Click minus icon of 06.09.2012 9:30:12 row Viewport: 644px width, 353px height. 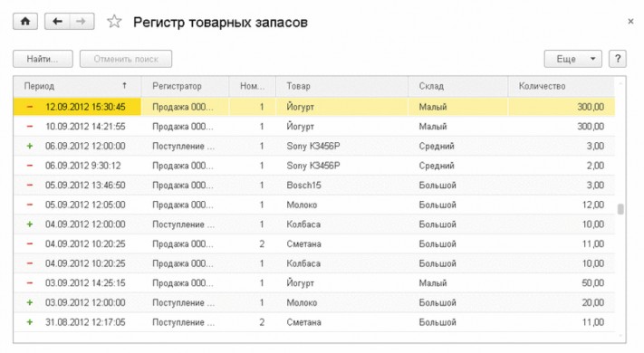30,166
